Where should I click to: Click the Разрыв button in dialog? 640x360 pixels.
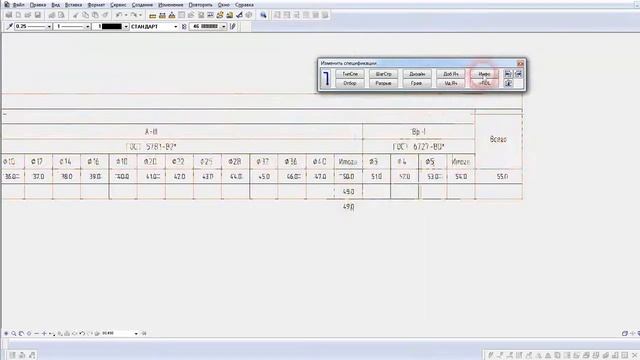coord(383,83)
